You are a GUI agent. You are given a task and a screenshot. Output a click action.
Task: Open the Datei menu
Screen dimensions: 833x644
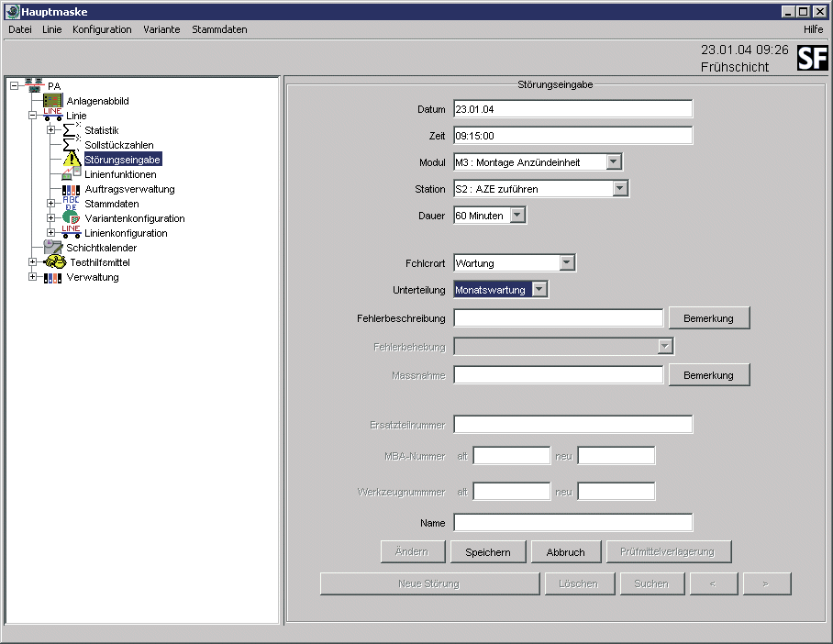[20, 29]
